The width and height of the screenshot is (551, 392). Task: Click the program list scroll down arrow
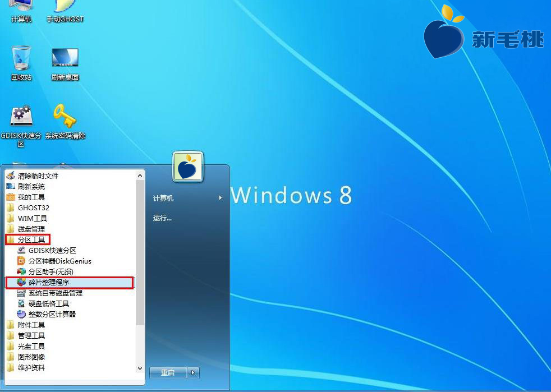[140, 368]
